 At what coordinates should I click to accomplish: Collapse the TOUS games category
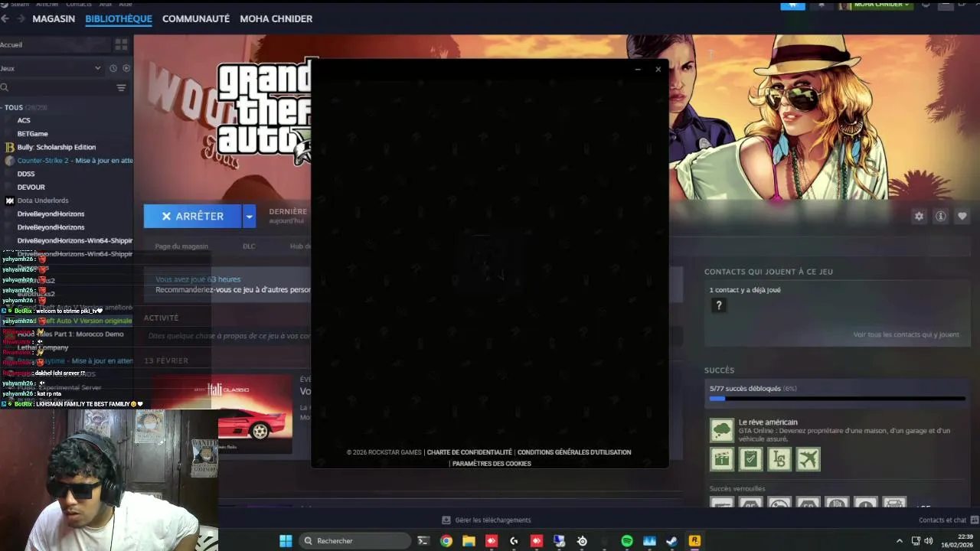pos(24,108)
